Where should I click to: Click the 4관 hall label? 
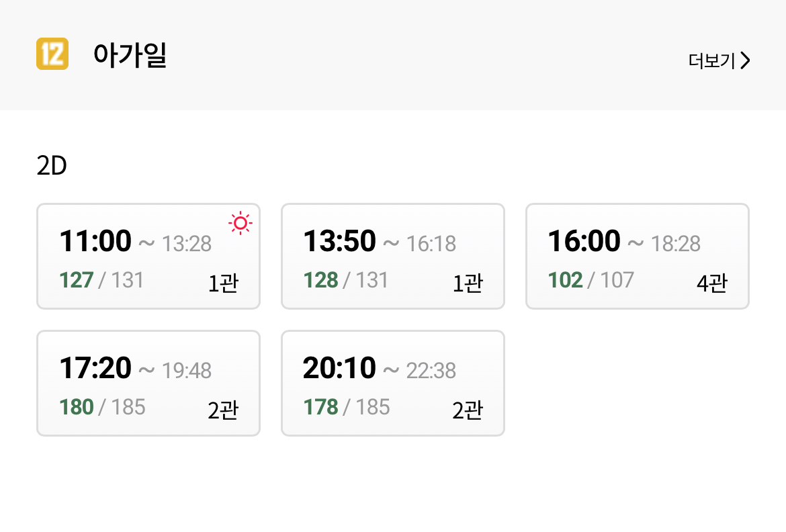(712, 283)
